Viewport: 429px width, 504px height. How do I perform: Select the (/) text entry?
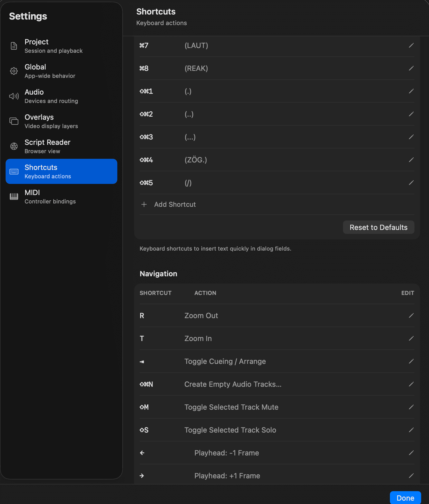click(x=188, y=183)
